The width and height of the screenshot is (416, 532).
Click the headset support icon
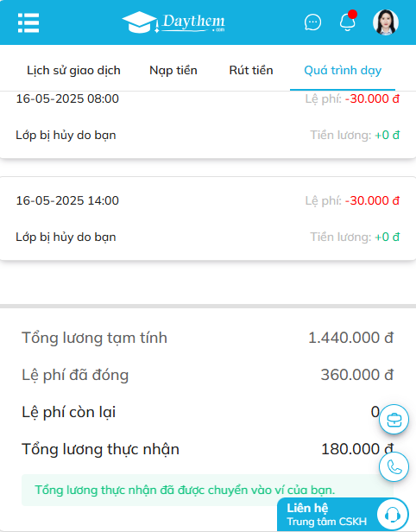[x=393, y=515]
